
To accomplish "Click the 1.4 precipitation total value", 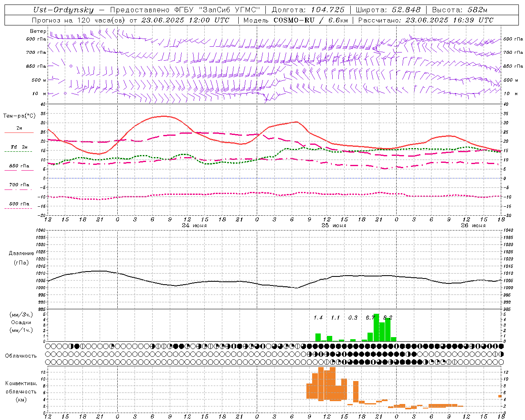I will (x=318, y=317).
